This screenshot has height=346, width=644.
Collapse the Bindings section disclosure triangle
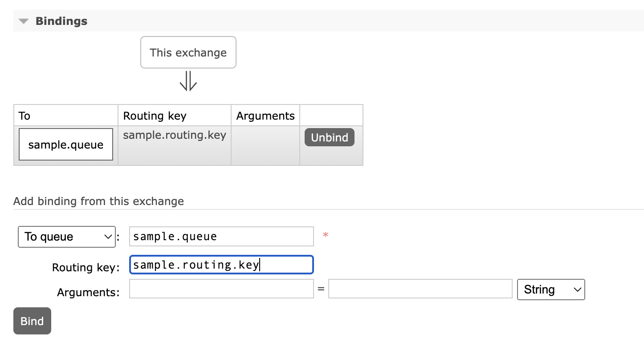pyautogui.click(x=23, y=20)
